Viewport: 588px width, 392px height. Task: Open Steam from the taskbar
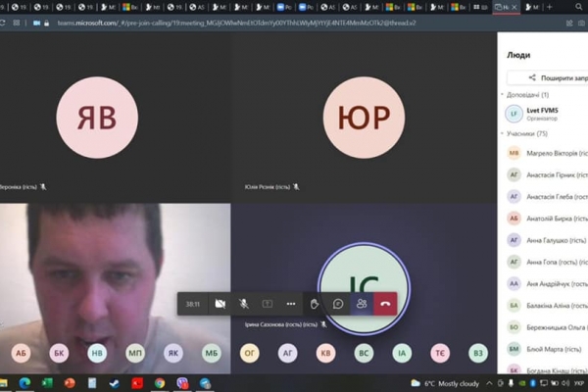(x=115, y=383)
